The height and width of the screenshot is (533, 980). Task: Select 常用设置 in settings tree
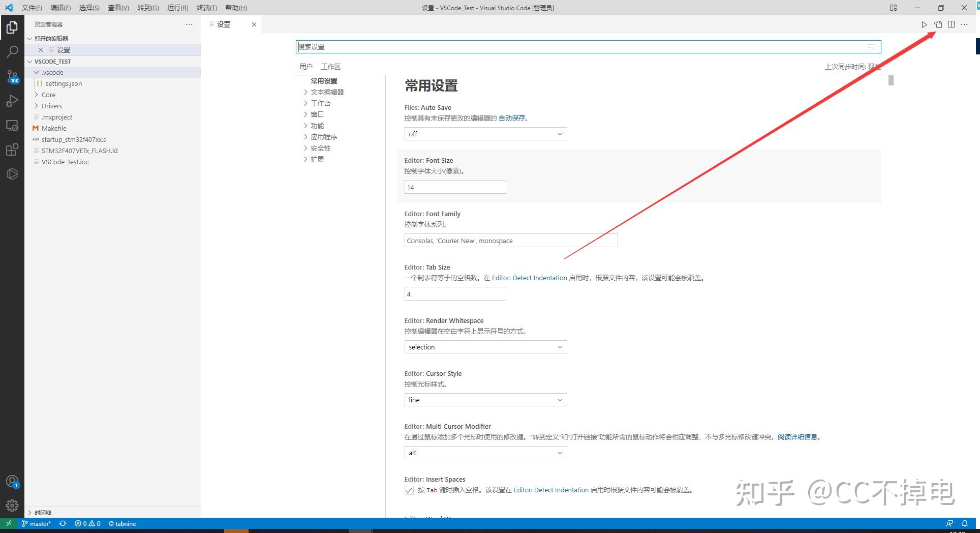click(x=324, y=81)
